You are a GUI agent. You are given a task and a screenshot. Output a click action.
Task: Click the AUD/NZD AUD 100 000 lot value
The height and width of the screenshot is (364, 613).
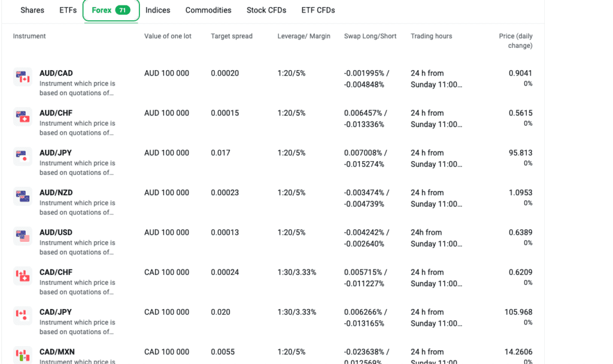pyautogui.click(x=166, y=193)
